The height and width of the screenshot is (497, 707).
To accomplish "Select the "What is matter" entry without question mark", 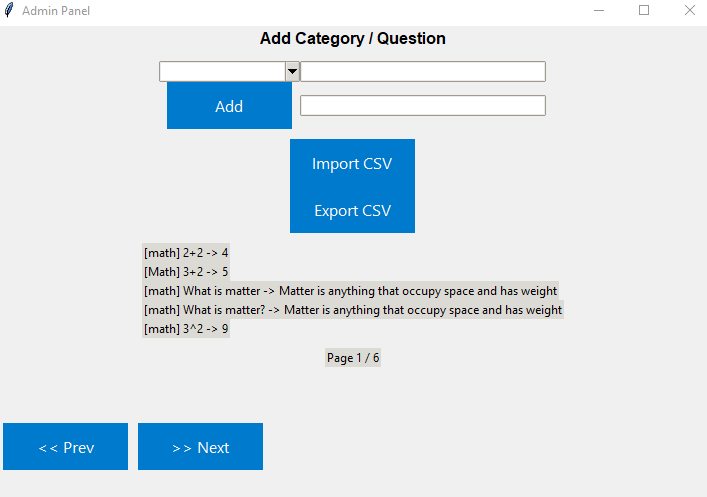I will pyautogui.click(x=350, y=291).
